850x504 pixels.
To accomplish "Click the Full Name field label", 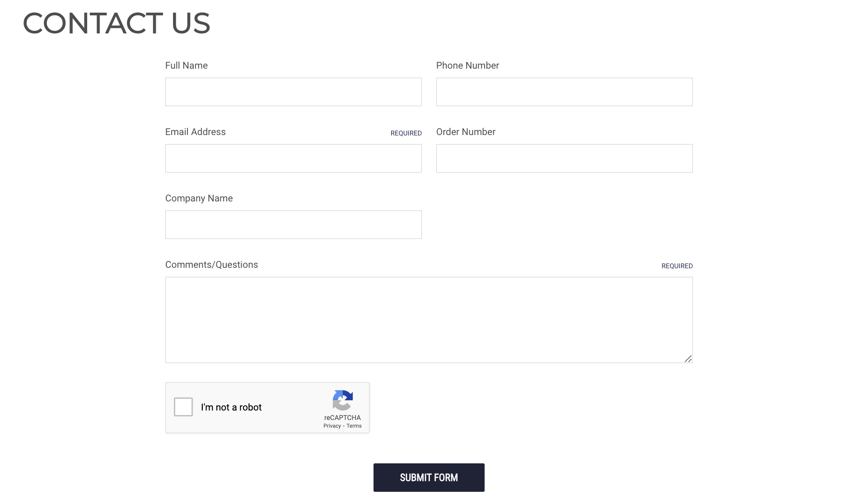I will click(187, 65).
